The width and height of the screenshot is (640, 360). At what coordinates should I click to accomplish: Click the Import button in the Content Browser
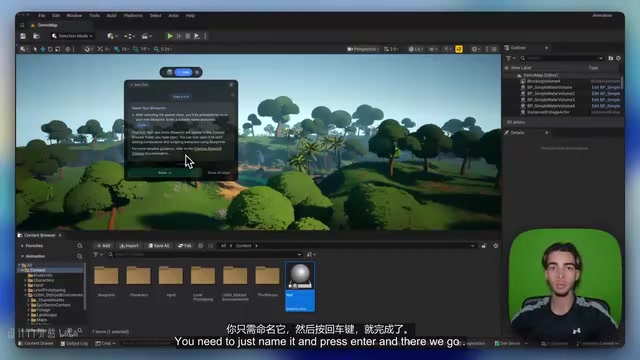tap(129, 246)
